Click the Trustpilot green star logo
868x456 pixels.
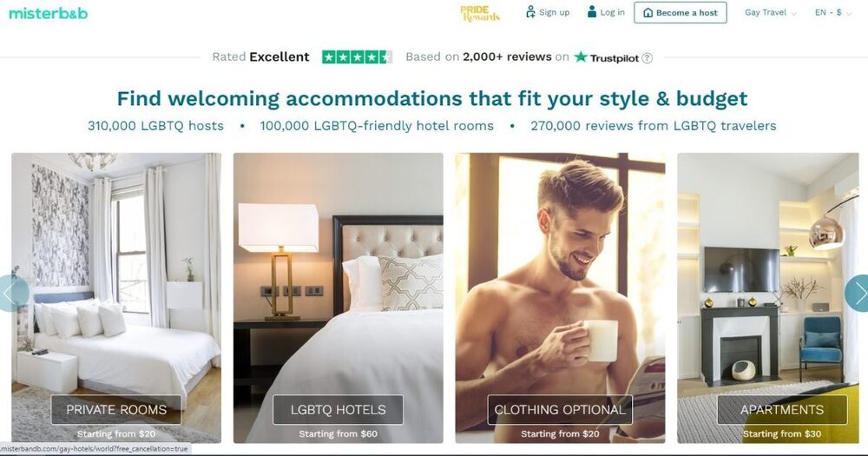click(580, 56)
